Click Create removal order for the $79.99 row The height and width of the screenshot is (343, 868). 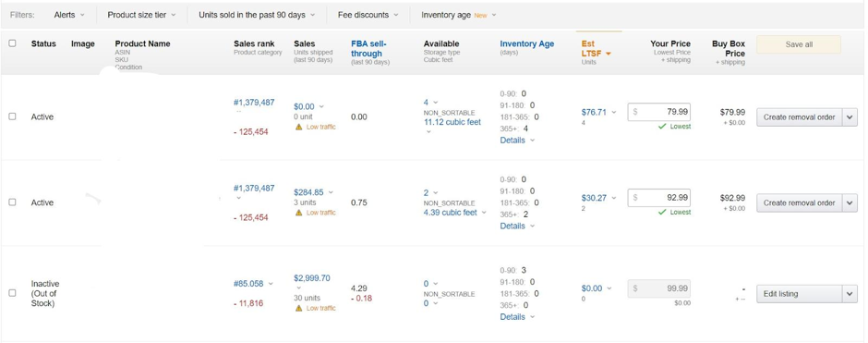(799, 117)
